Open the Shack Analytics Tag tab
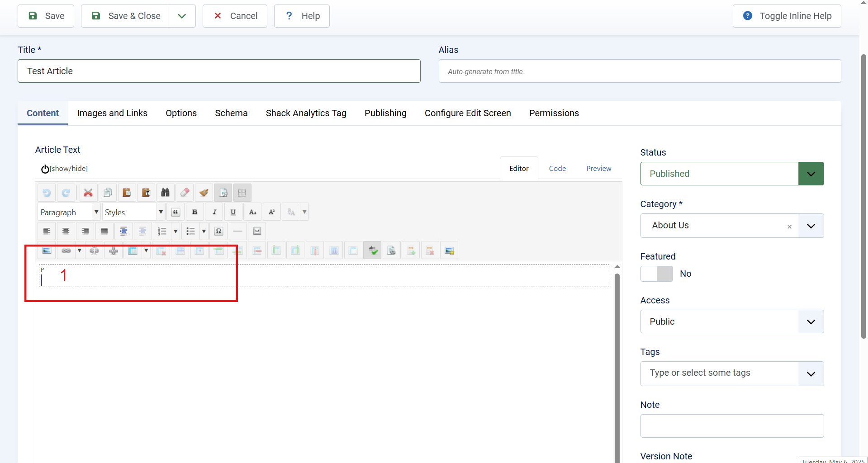This screenshot has height=463, width=868. (x=306, y=113)
